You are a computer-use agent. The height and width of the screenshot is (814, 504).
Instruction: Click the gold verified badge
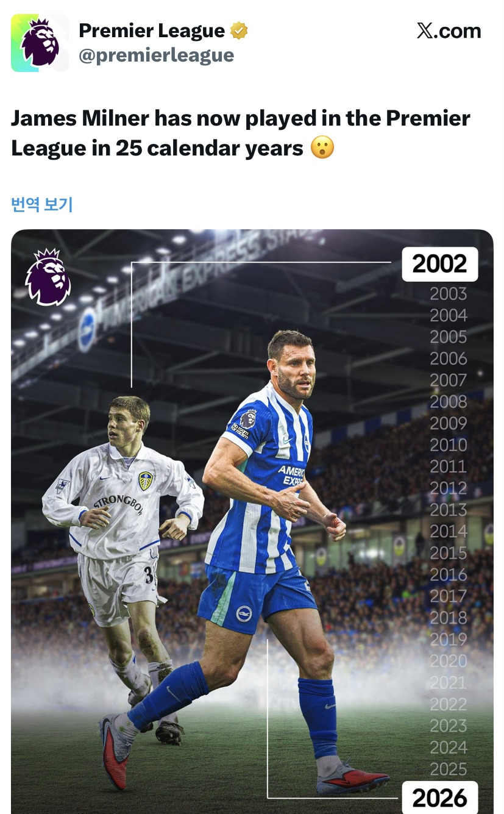[239, 30]
